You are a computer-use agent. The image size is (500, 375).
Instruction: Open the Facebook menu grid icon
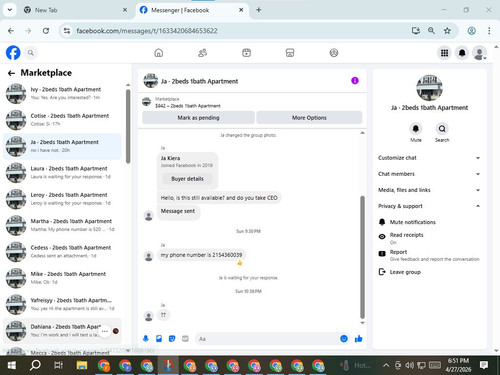(x=444, y=53)
